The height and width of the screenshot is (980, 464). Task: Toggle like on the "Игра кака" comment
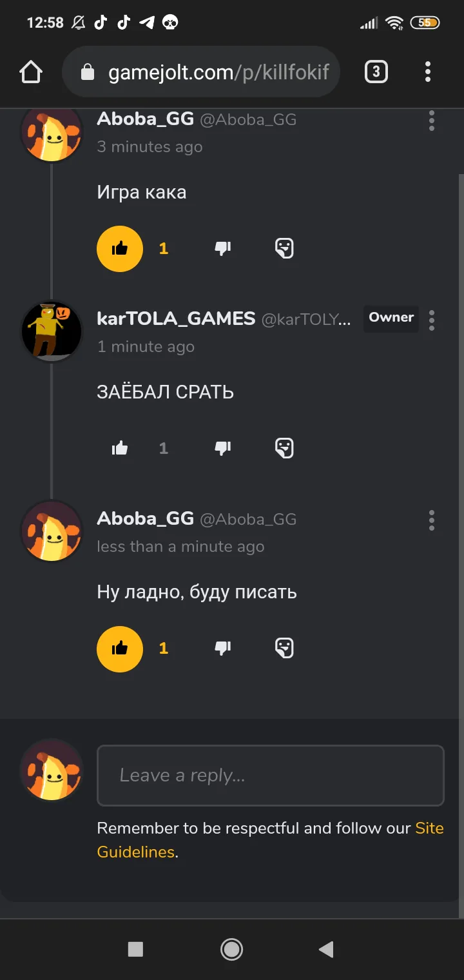coord(120,248)
